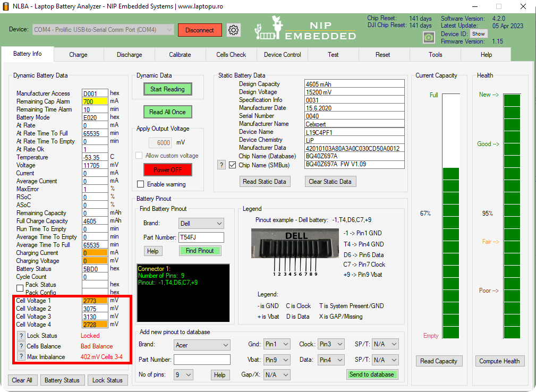Open the SP/T dropdown beside Data
Viewport: 536px width, 392px height.
pos(385,360)
